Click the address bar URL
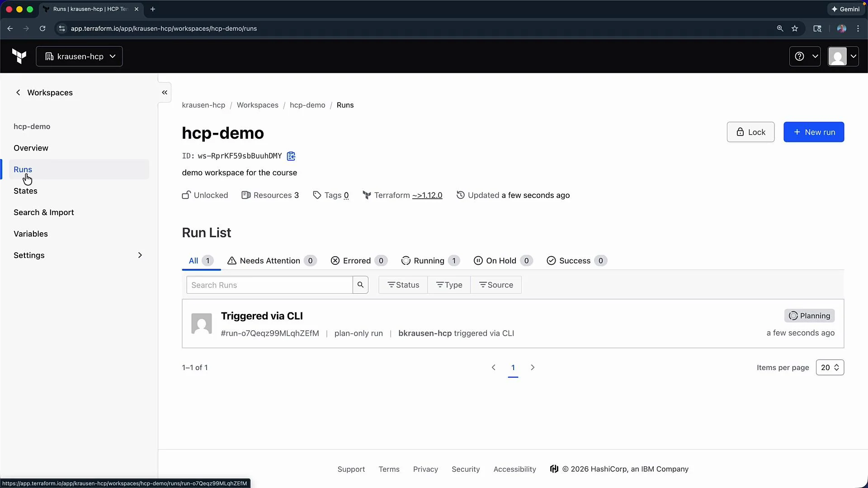The width and height of the screenshot is (868, 488). [x=164, y=28]
